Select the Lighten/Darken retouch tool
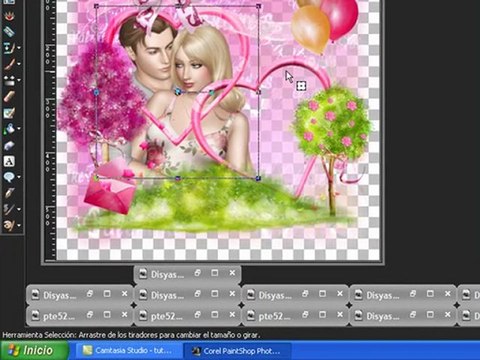 9,80
